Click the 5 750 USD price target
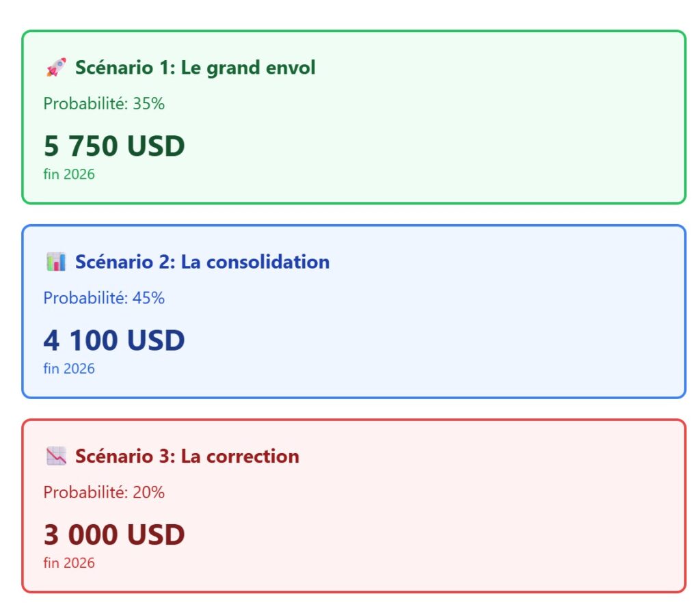 pos(114,146)
